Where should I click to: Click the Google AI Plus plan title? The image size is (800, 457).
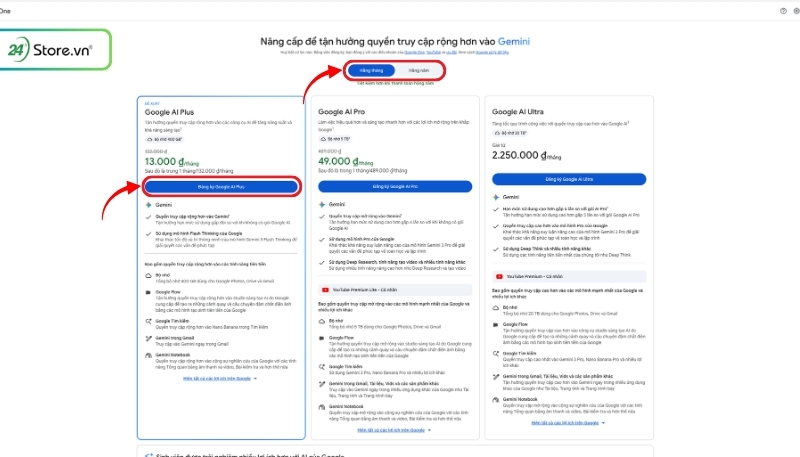(169, 112)
